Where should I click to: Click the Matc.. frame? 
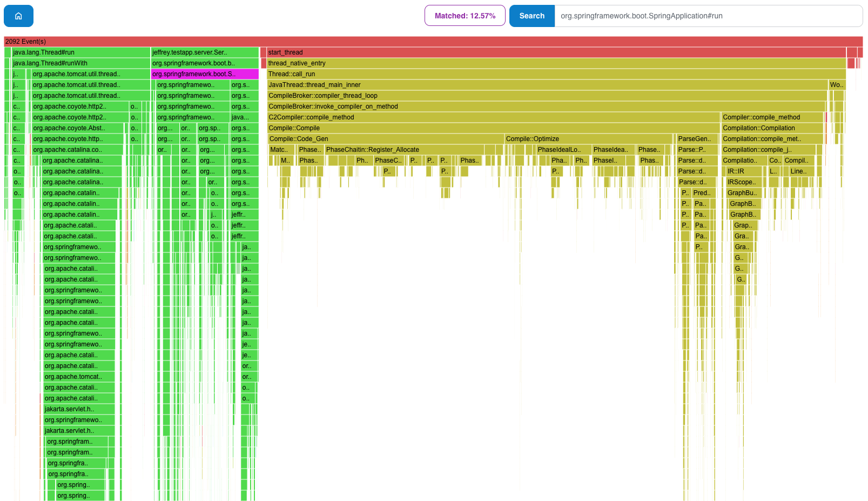coord(281,150)
